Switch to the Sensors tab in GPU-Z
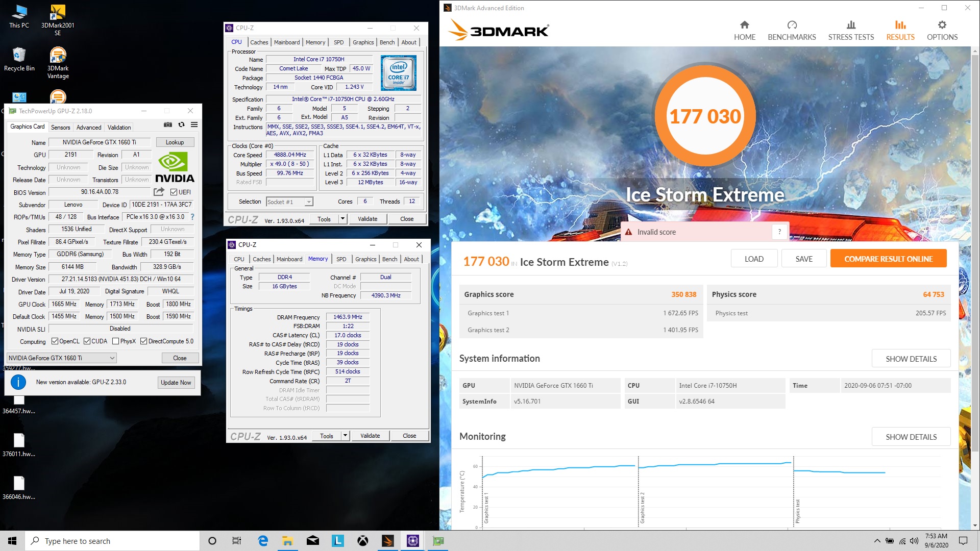 [x=60, y=127]
